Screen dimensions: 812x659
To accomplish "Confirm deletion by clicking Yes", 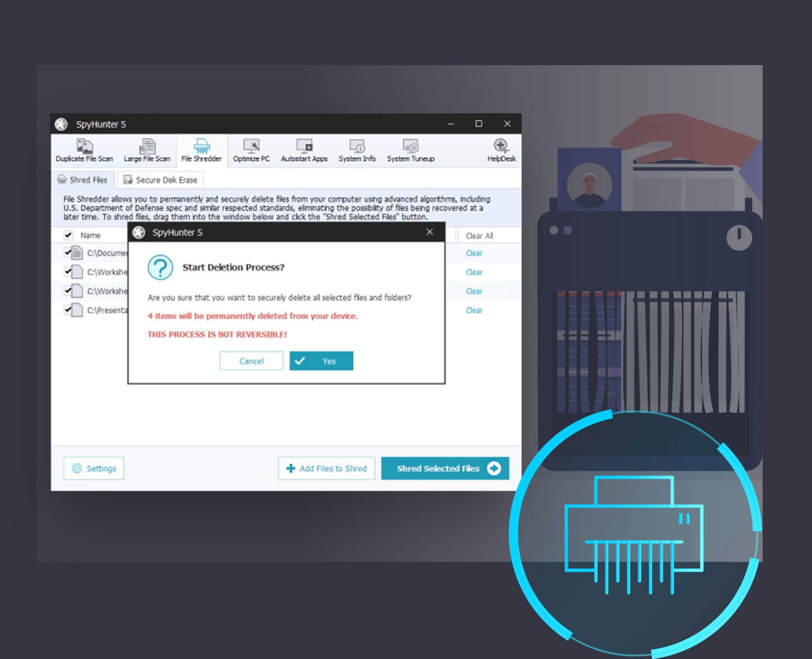I will [x=321, y=361].
